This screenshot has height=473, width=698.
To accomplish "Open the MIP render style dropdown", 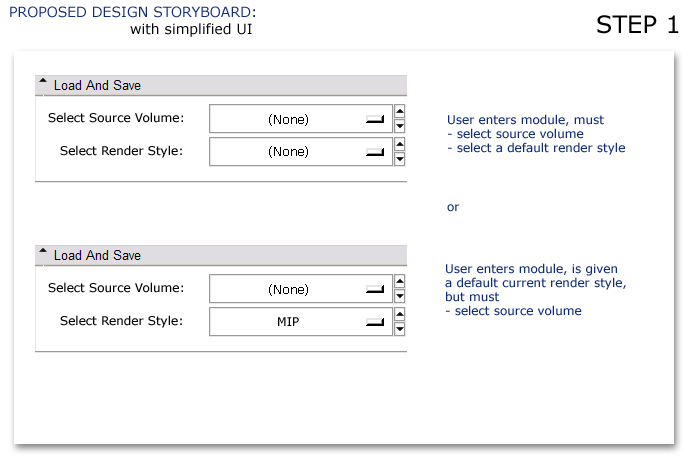I will [x=300, y=322].
